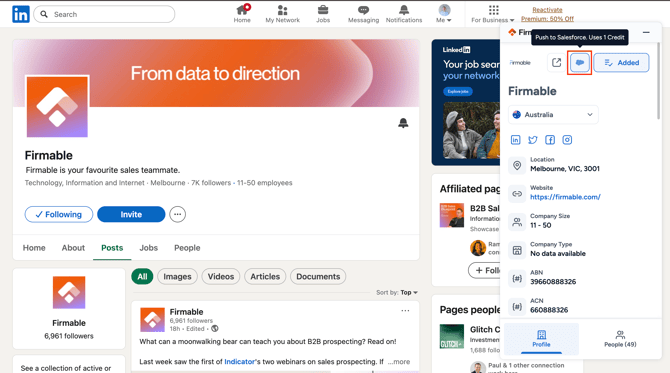Click the Website link icon
The image size is (670, 373).
tap(517, 194)
